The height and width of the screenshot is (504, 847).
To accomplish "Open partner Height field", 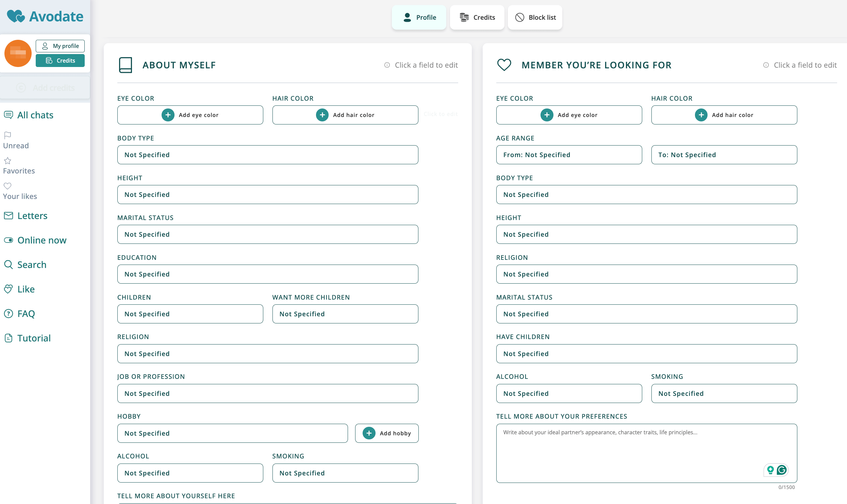I will click(647, 234).
